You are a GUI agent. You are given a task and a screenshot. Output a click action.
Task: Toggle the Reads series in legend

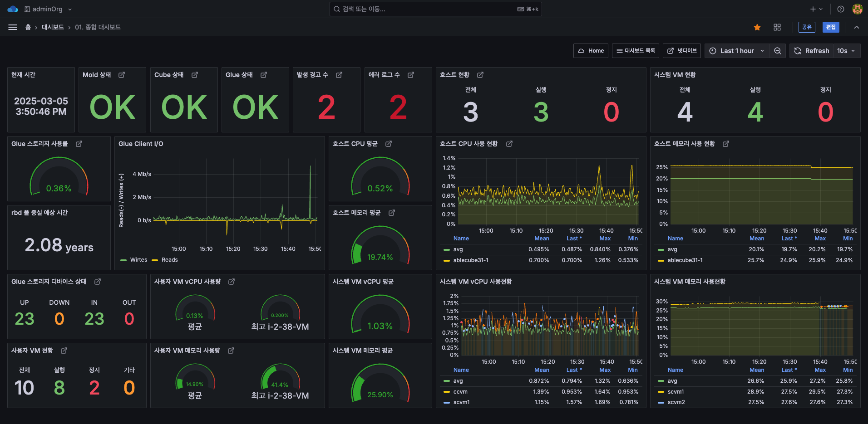pyautogui.click(x=169, y=260)
